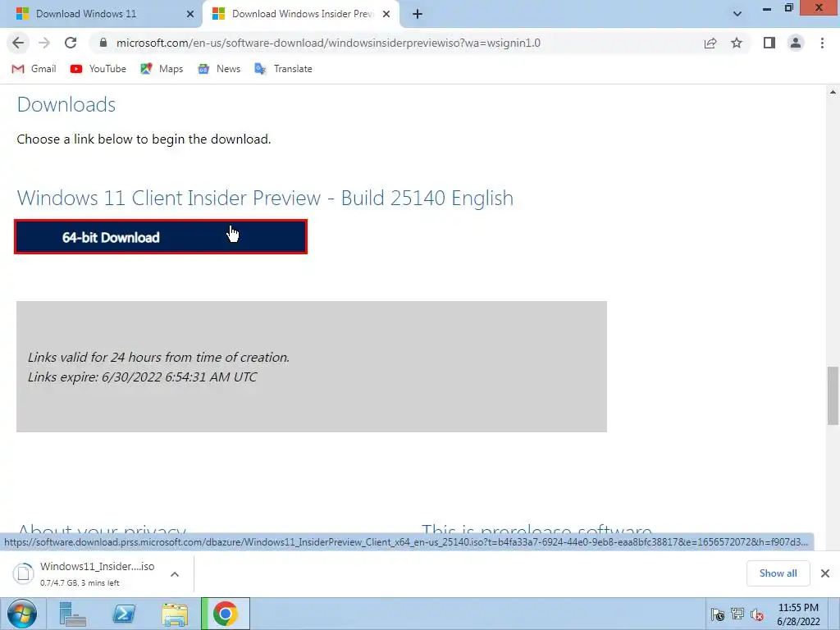This screenshot has width=840, height=630.
Task: Close the Download Windows 11 tab
Action: (190, 14)
